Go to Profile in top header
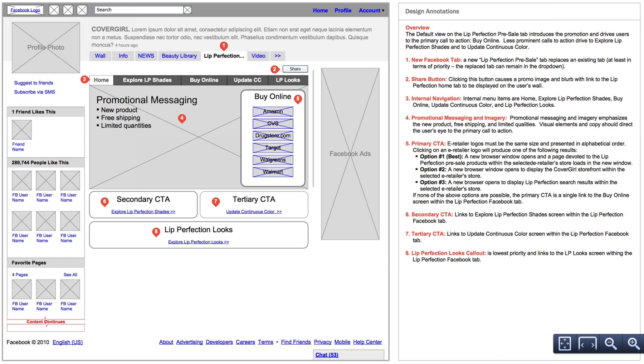 (x=343, y=10)
